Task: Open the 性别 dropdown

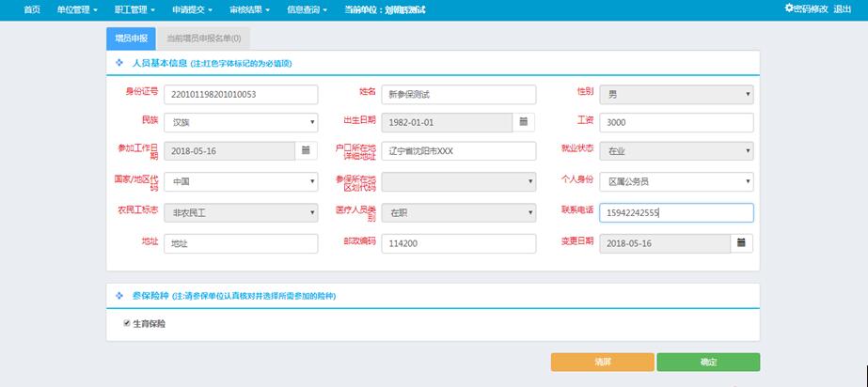Action: click(677, 94)
